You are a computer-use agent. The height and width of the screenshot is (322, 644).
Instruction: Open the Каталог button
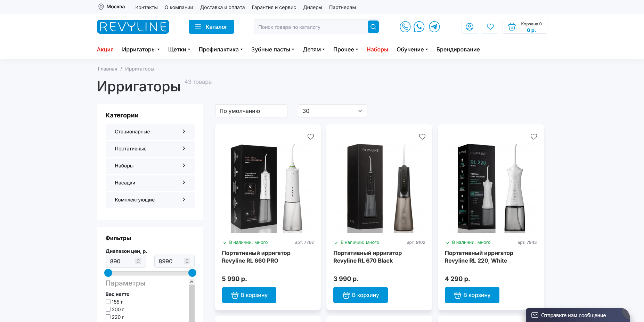pos(211,27)
